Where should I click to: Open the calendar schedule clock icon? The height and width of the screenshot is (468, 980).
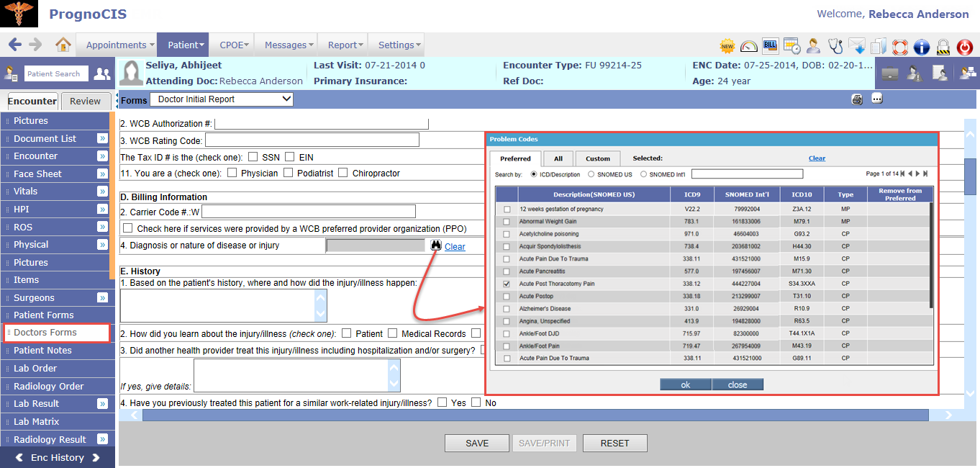coord(792,47)
